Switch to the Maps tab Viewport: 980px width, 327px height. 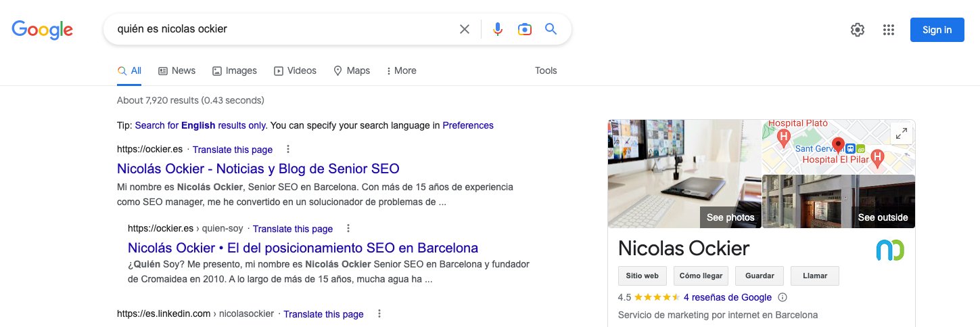tap(352, 70)
